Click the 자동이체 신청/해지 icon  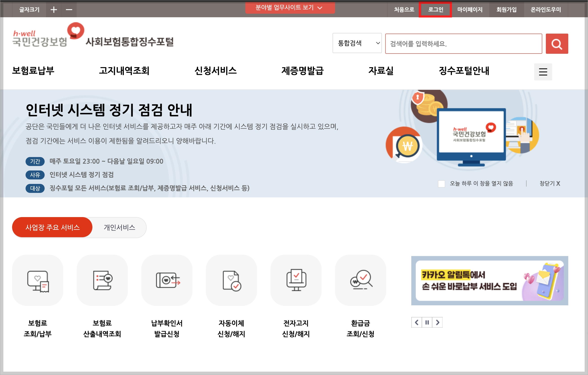tap(231, 281)
